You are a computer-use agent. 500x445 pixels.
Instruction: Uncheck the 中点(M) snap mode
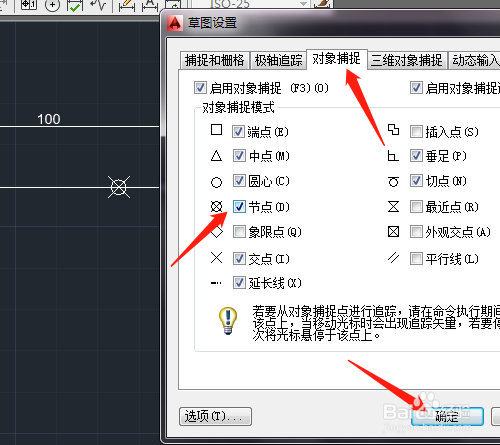pos(239,156)
